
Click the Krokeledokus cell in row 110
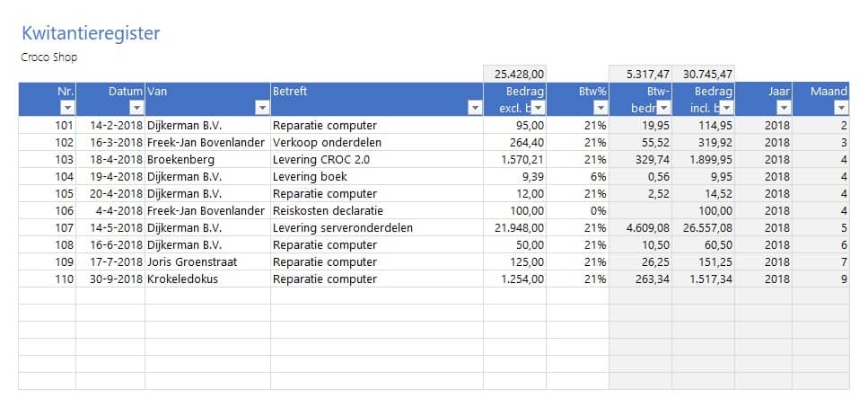(x=182, y=279)
